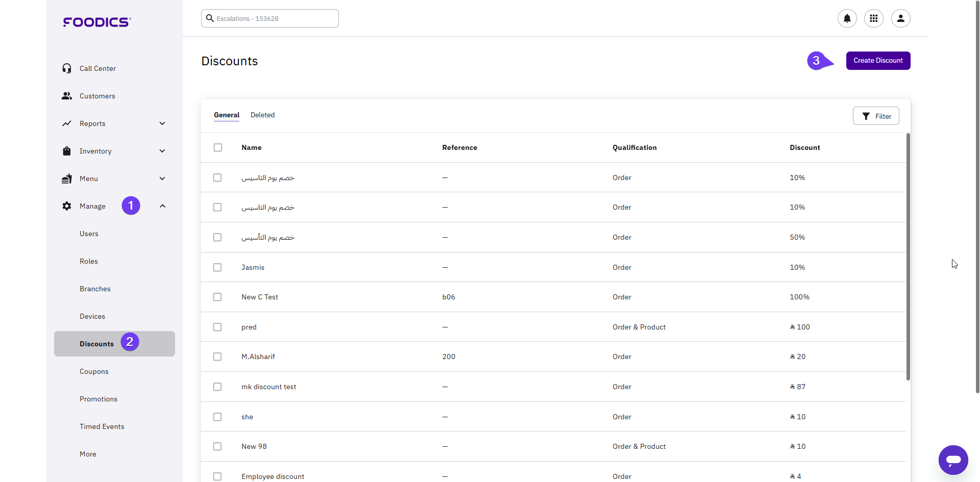
Task: Switch to the Deleted tab
Action: click(x=262, y=115)
